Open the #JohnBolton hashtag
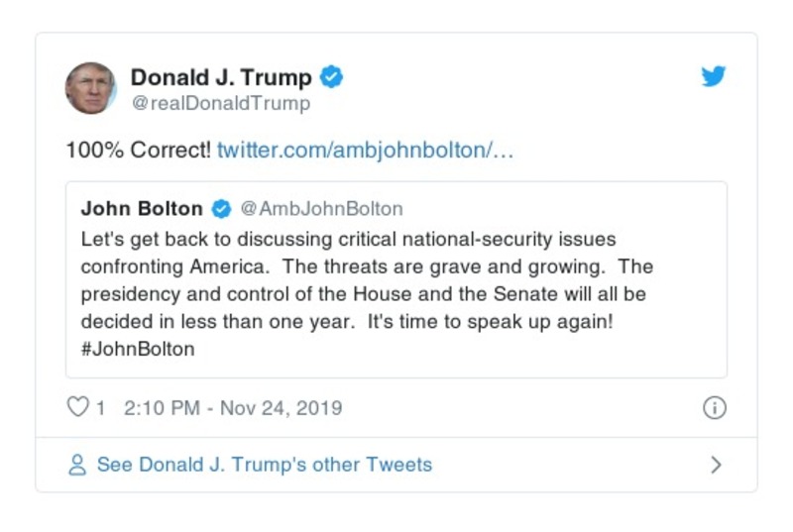The image size is (793, 532). pyautogui.click(x=138, y=349)
